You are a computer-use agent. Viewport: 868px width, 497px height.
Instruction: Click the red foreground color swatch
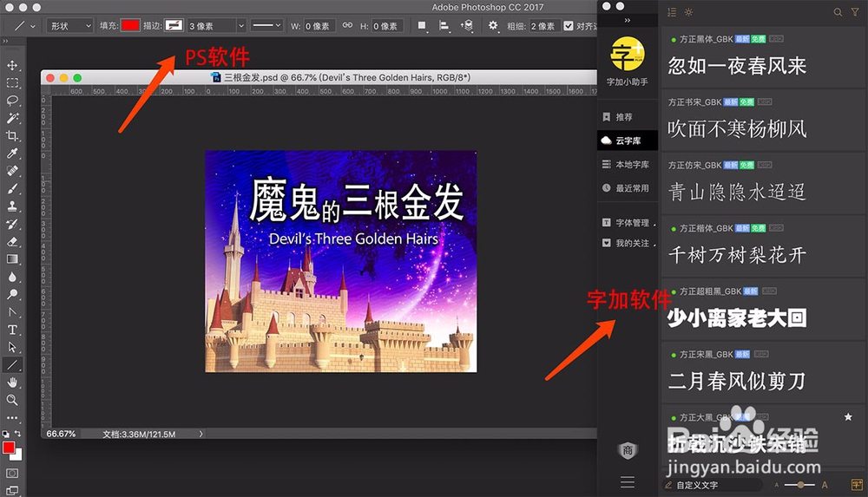tap(9, 448)
